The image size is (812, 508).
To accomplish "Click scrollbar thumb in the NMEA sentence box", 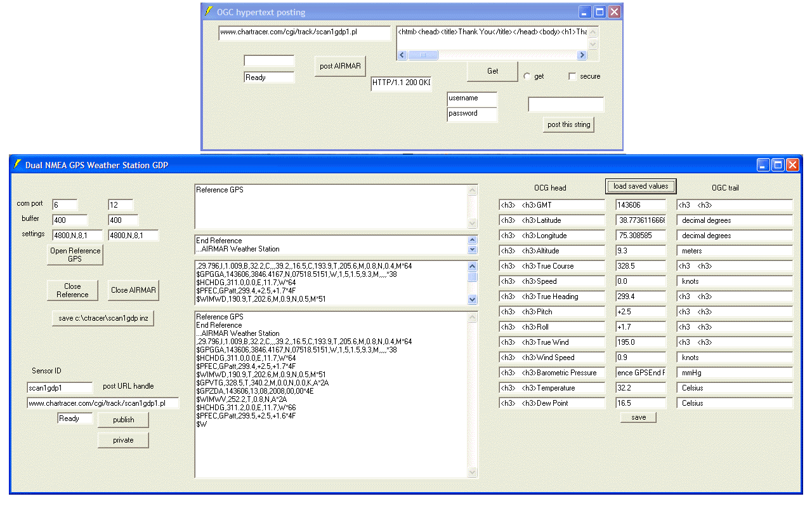I will [472, 277].
